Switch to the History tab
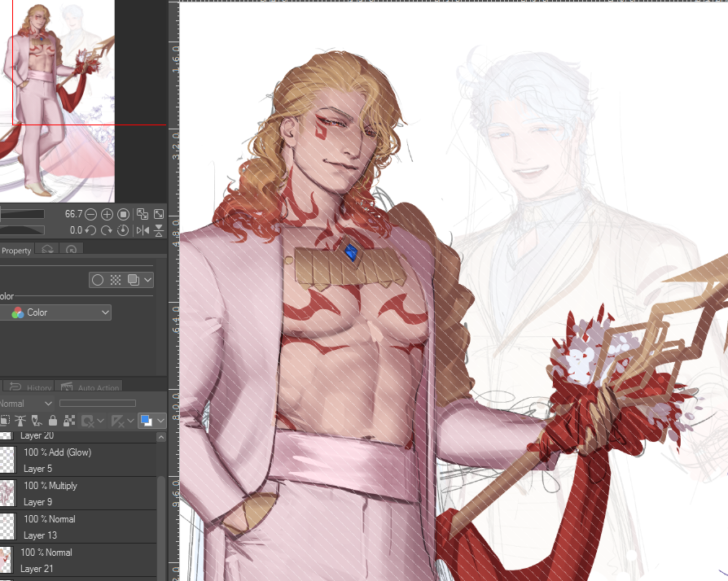The width and height of the screenshot is (728, 581). pyautogui.click(x=29, y=387)
